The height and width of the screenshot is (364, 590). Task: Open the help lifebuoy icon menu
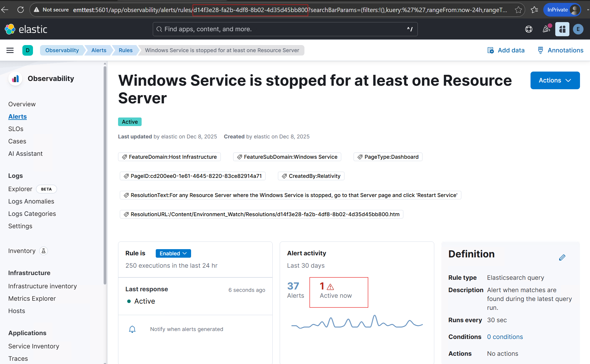pyautogui.click(x=529, y=29)
